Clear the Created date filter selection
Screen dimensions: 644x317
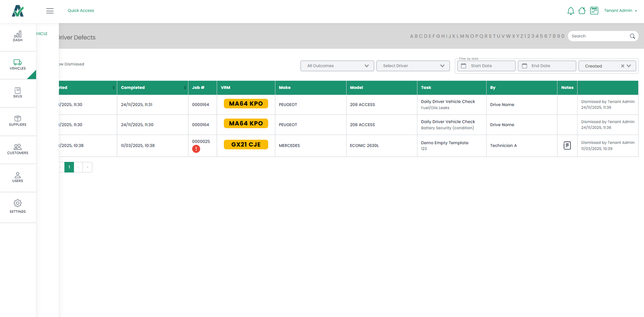point(622,66)
